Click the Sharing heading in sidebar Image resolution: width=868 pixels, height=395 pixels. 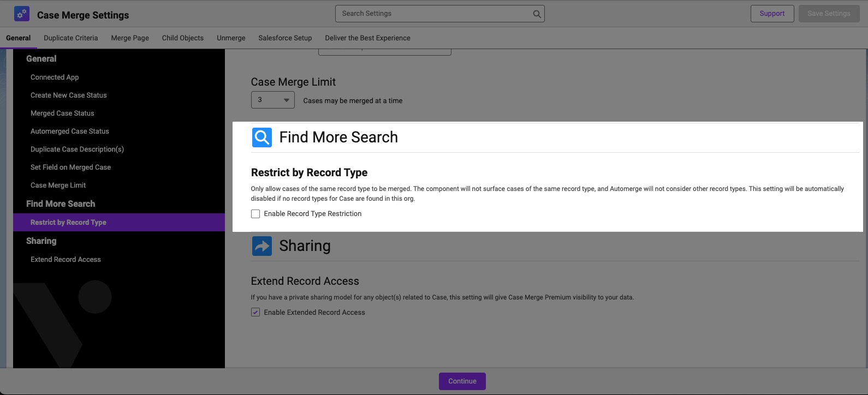41,241
